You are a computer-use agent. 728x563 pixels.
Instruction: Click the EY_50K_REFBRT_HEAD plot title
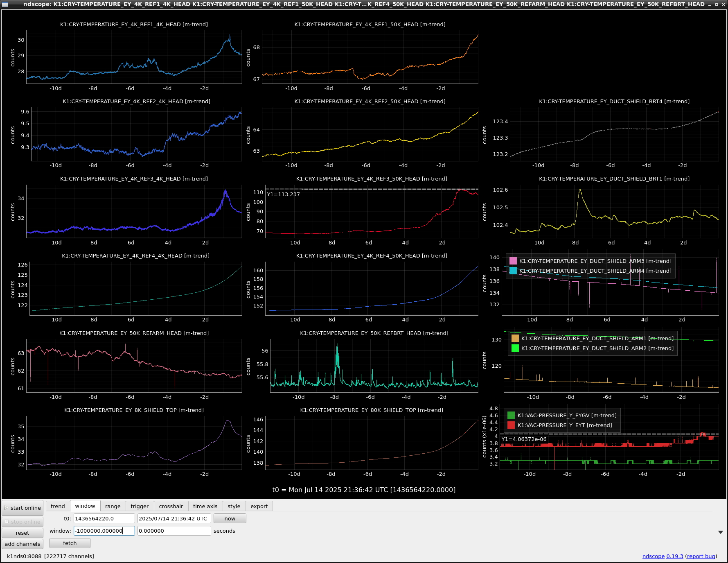coord(374,333)
